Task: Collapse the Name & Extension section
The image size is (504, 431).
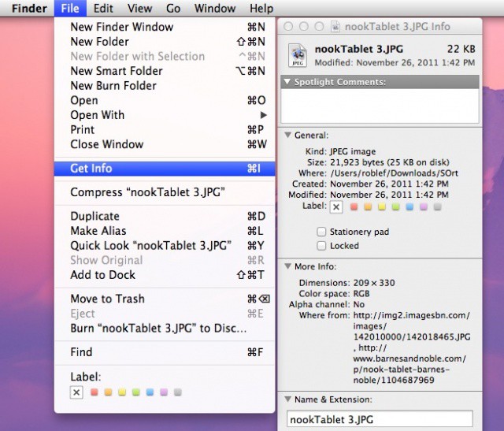Action: pos(287,399)
